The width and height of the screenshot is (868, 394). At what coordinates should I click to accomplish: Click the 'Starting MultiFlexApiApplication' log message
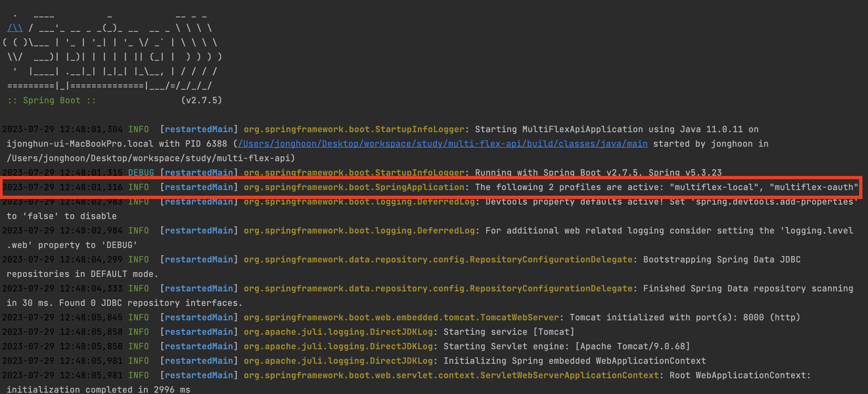pos(559,129)
